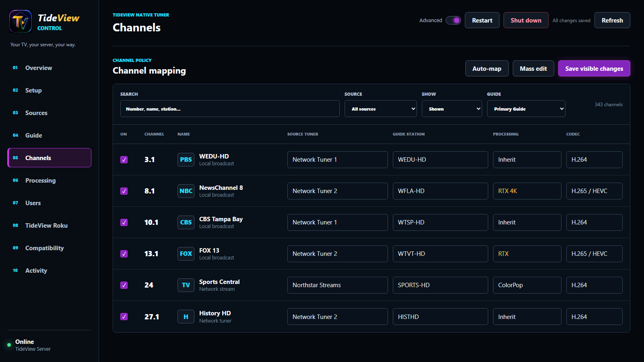Click Save visible changes
This screenshot has height=362, width=644.
click(x=594, y=68)
